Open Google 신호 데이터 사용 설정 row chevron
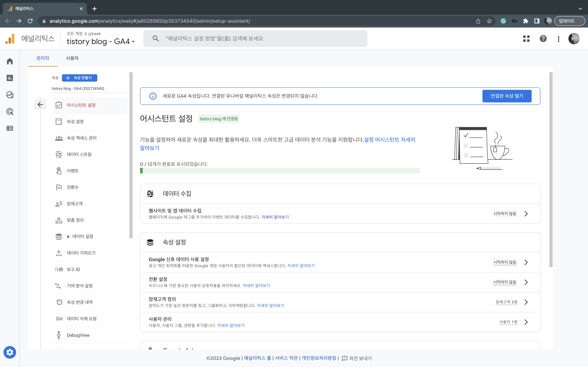588x367 pixels. point(526,262)
